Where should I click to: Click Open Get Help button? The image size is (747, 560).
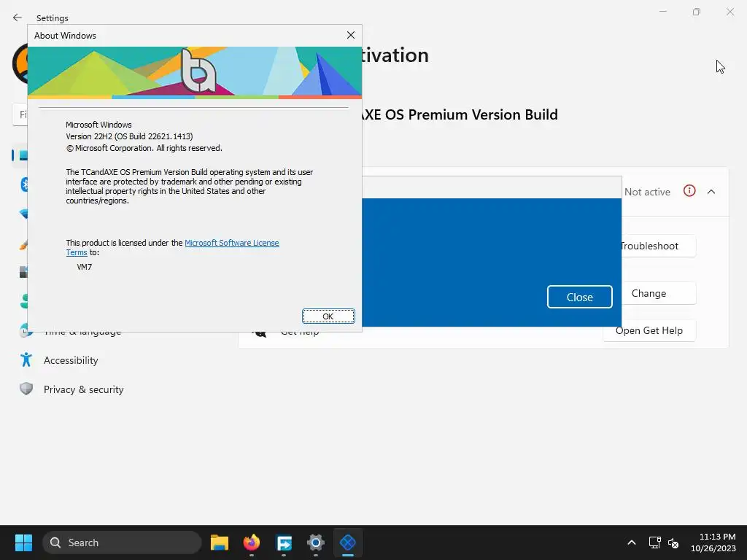(649, 330)
